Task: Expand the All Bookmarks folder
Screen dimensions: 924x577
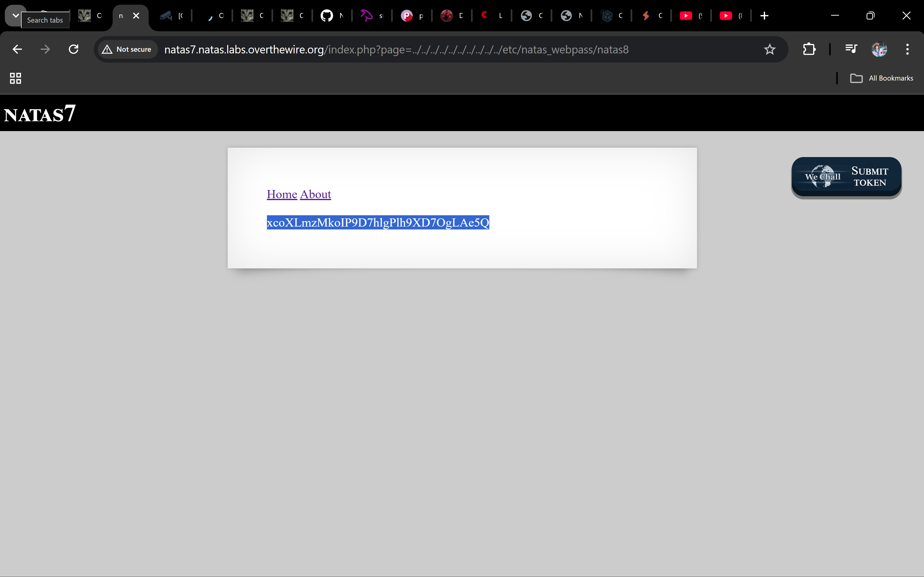Action: (882, 78)
